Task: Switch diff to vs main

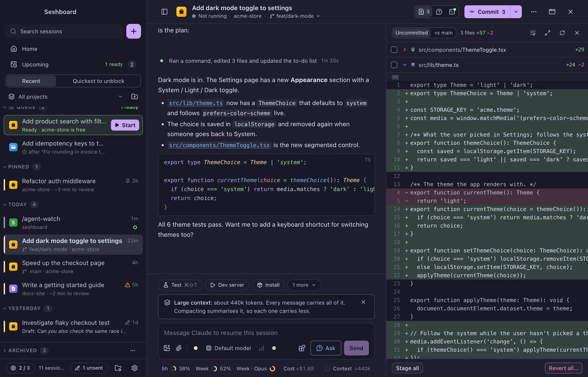Action: 444,33
